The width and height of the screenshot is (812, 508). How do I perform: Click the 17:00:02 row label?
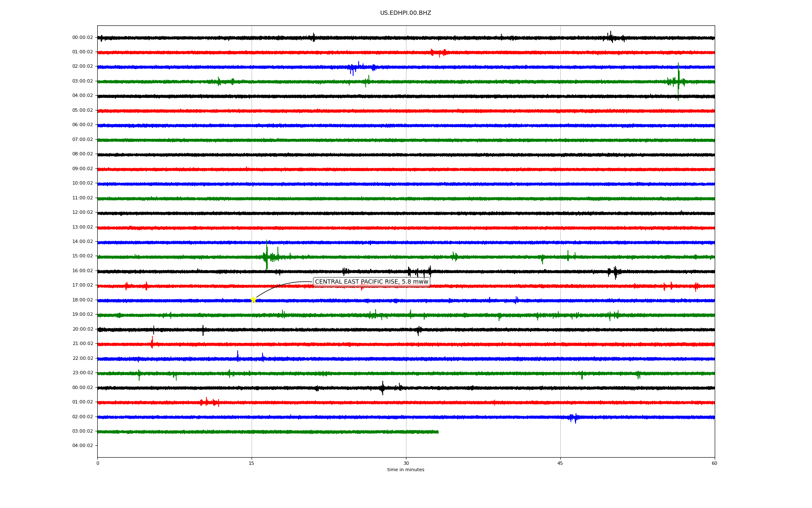pyautogui.click(x=82, y=285)
